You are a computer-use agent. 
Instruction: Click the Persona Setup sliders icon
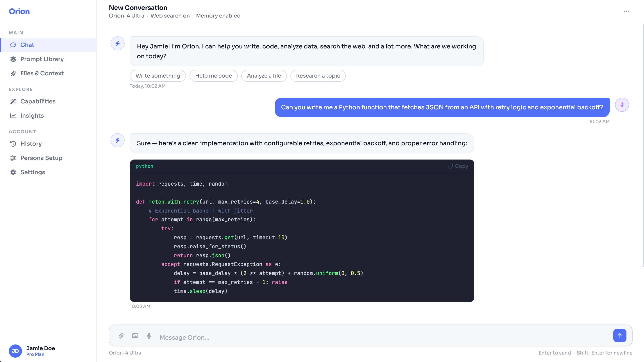coord(13,158)
